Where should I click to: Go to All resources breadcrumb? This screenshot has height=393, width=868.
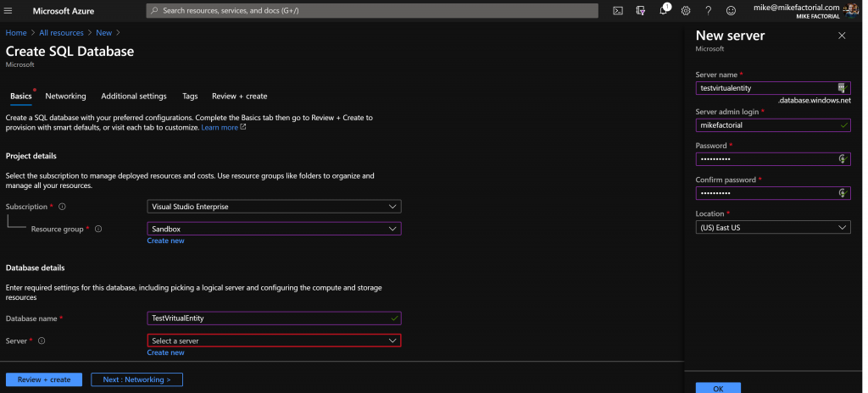tap(61, 33)
